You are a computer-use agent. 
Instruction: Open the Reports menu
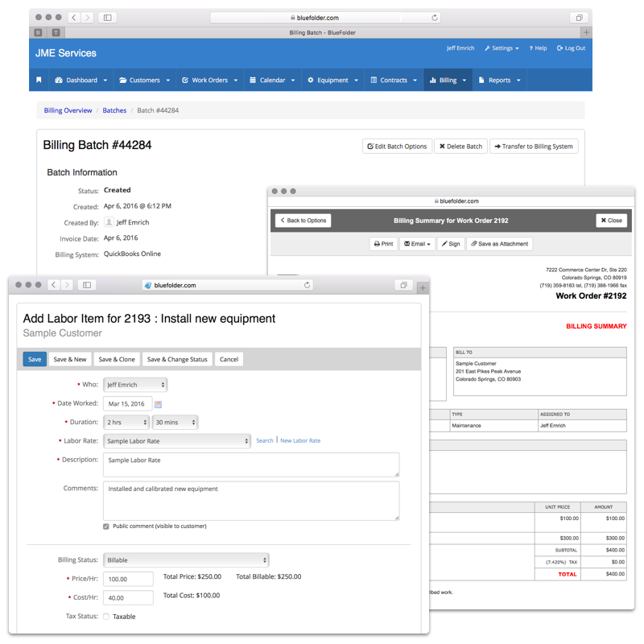click(x=499, y=80)
